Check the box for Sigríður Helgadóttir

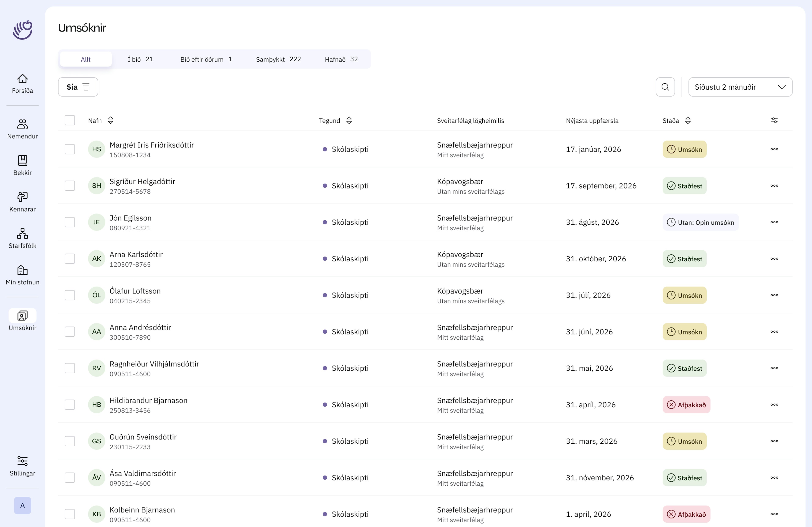coord(70,186)
